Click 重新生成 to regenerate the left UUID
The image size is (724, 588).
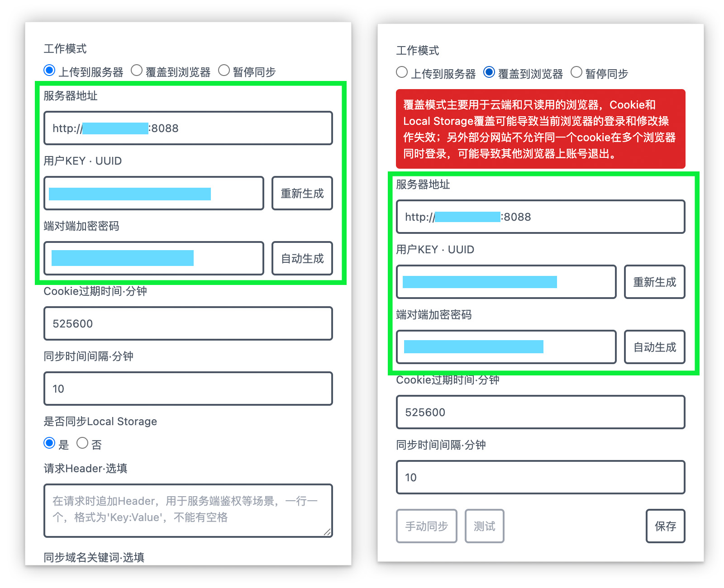click(x=302, y=193)
